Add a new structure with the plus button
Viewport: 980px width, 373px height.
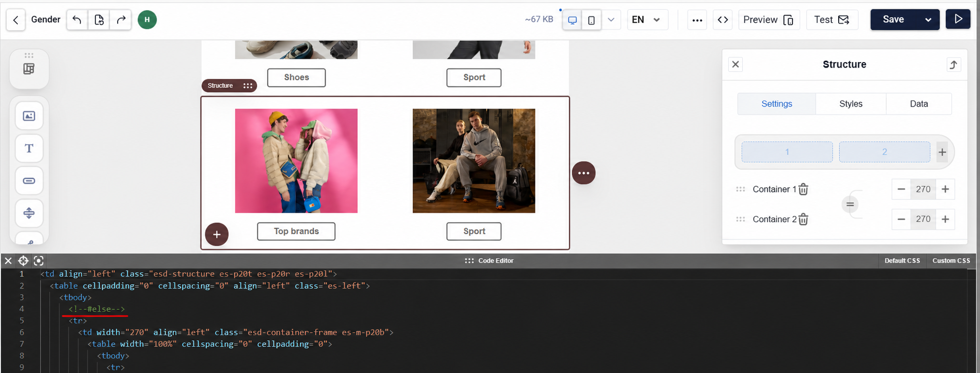click(x=217, y=235)
